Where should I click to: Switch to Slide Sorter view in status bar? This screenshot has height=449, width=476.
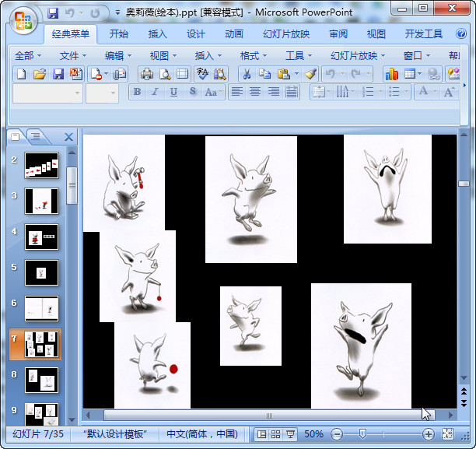tap(276, 433)
